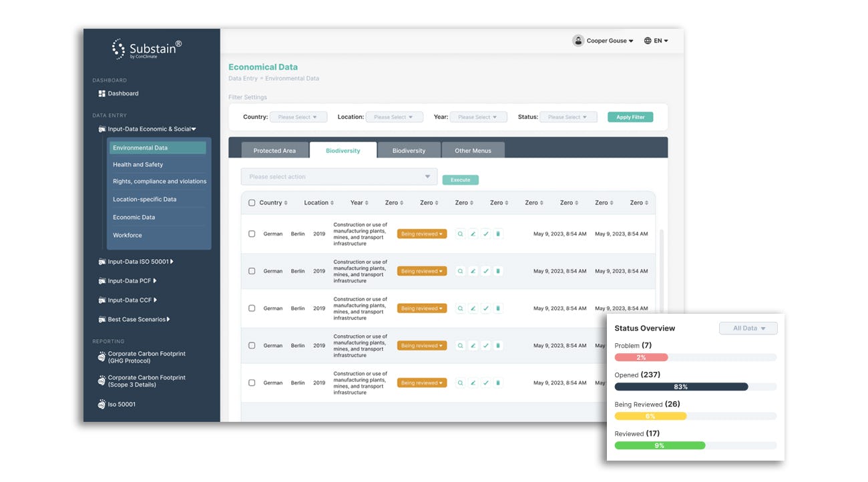Check the select-all checkbox in table header

[x=252, y=202]
